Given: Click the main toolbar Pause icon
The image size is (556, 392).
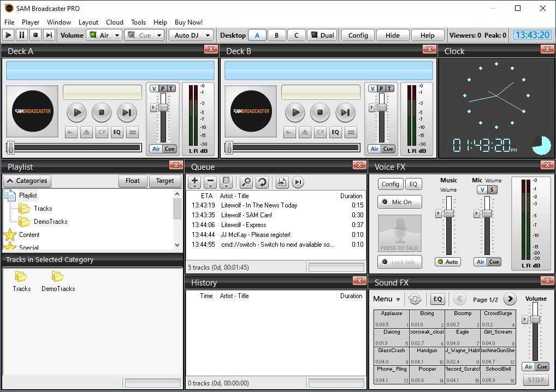Looking at the screenshot, I should click(22, 35).
